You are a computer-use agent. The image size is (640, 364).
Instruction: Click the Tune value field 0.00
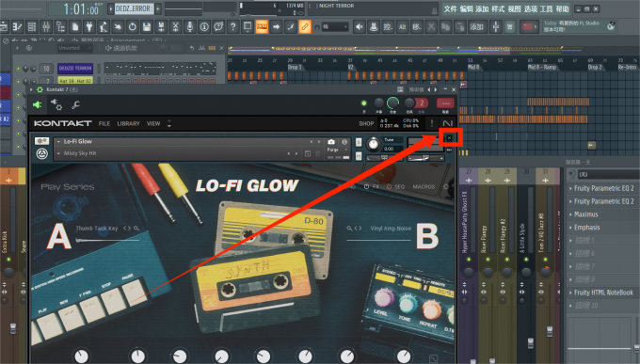(x=389, y=149)
